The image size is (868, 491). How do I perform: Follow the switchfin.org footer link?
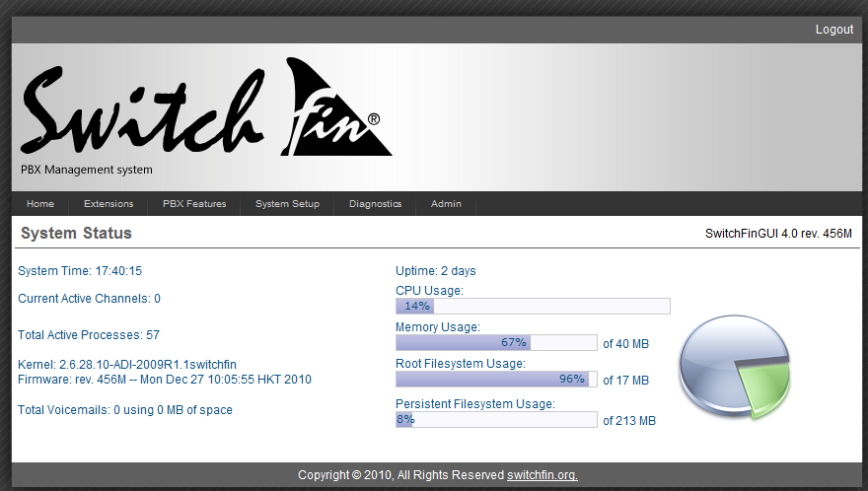click(542, 475)
